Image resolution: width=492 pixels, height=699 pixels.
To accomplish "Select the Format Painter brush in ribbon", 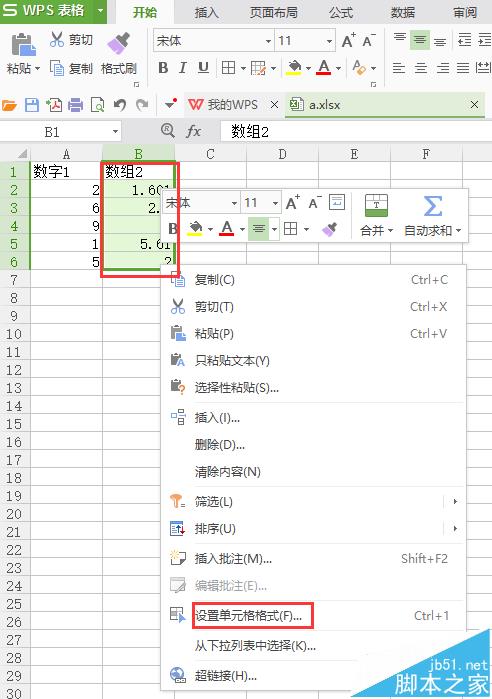I will tap(119, 44).
